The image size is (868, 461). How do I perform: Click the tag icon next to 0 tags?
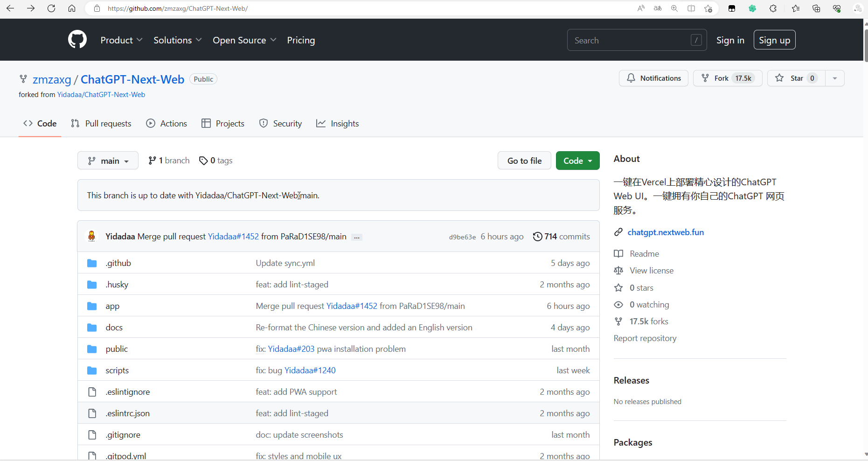[x=203, y=161]
